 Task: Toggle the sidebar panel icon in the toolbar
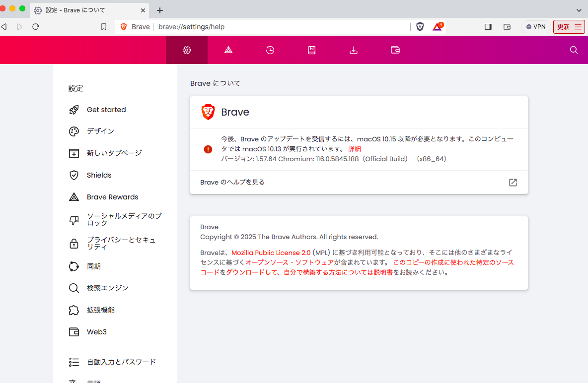tap(488, 27)
